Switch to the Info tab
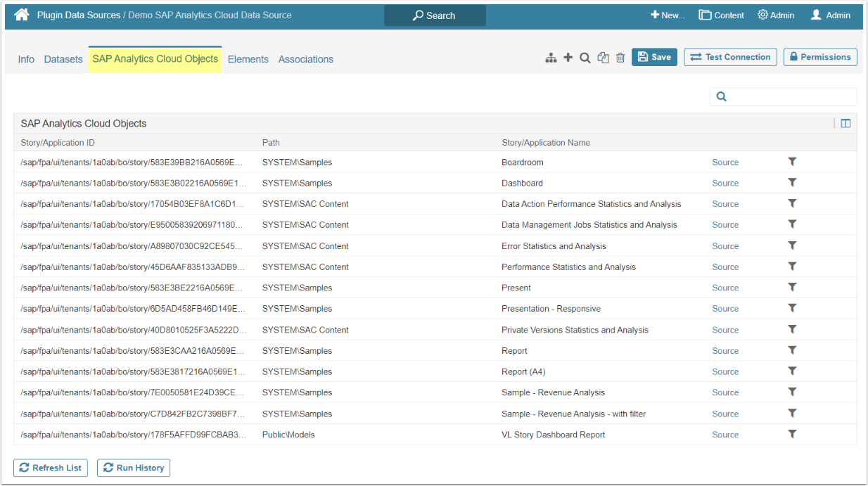The width and height of the screenshot is (868, 486). point(26,59)
